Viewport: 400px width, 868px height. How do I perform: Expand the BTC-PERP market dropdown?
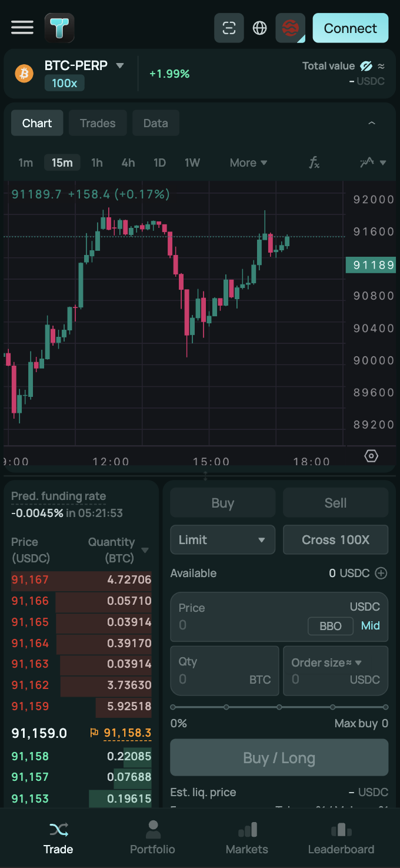[120, 65]
